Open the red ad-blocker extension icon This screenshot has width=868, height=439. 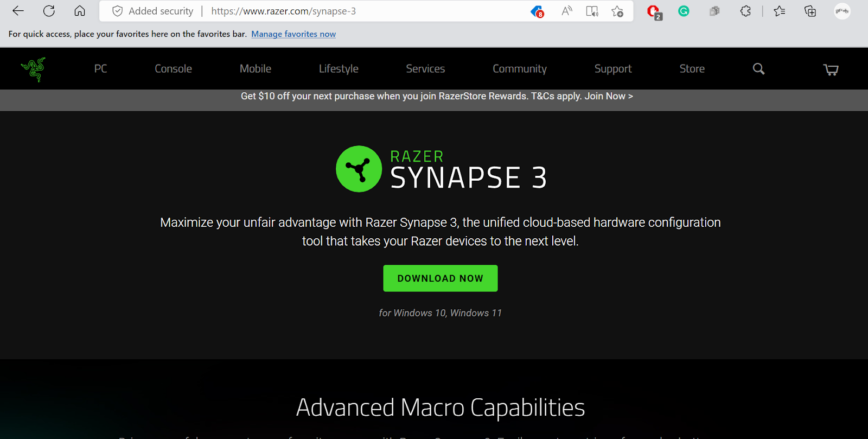pyautogui.click(x=654, y=12)
